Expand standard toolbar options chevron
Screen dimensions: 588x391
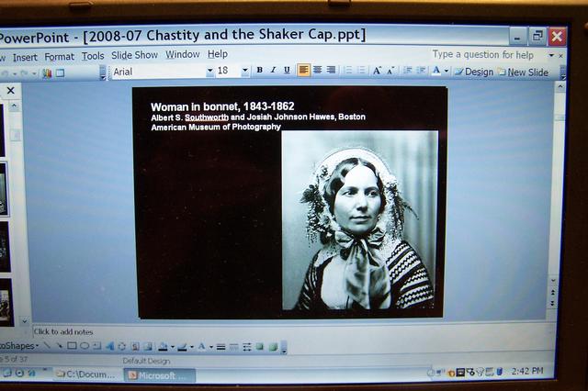[103, 73]
